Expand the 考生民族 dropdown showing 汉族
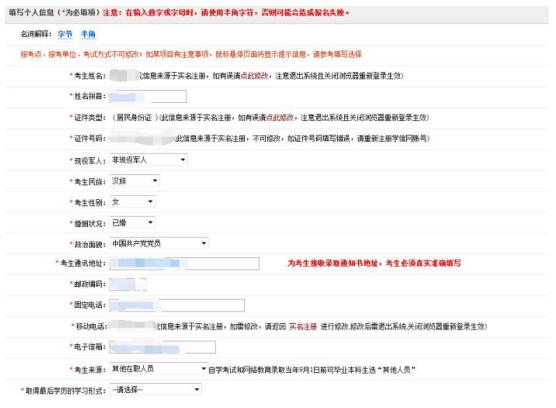The image size is (556, 408). point(134,181)
